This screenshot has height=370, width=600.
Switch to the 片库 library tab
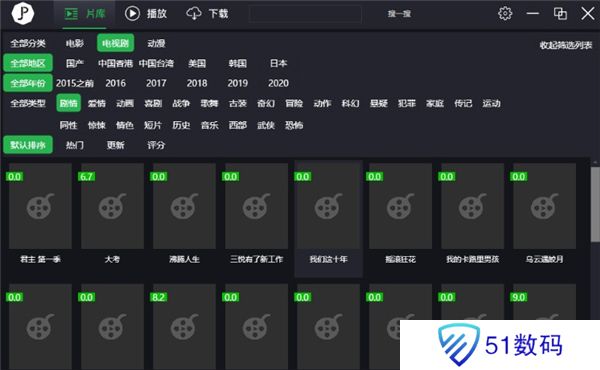[84, 14]
